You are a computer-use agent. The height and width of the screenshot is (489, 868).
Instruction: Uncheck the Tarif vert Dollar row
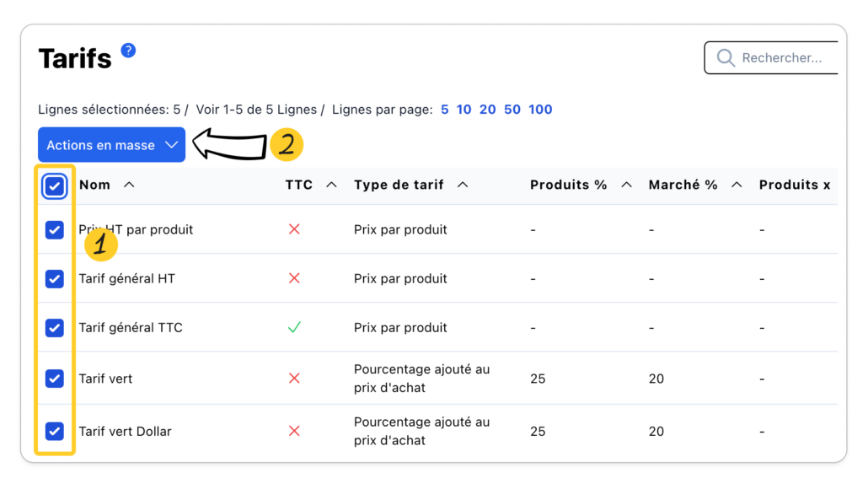pyautogui.click(x=55, y=431)
